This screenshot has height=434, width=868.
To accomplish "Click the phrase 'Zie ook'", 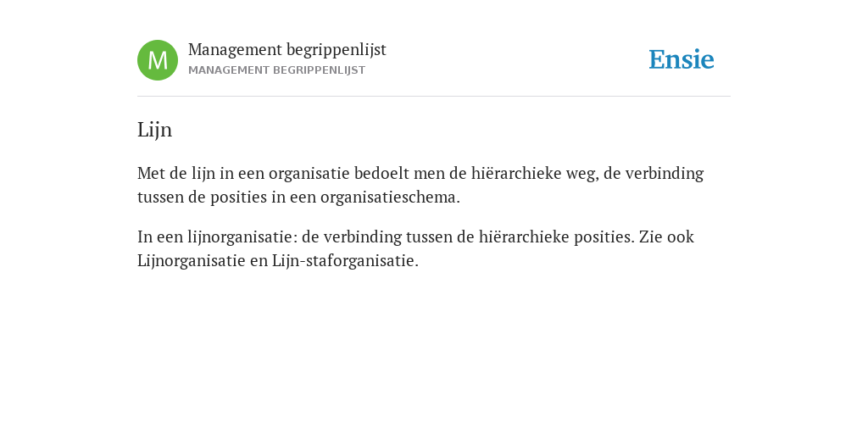I will click(666, 237).
